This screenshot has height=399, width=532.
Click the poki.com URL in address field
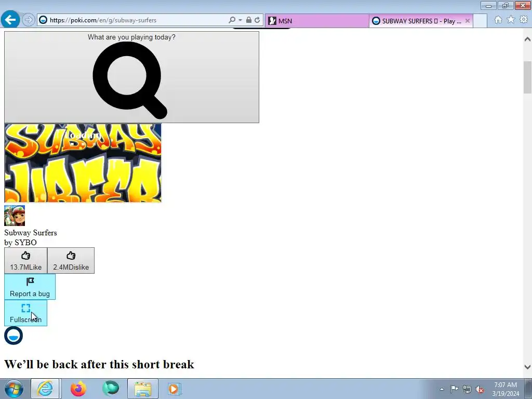click(103, 20)
